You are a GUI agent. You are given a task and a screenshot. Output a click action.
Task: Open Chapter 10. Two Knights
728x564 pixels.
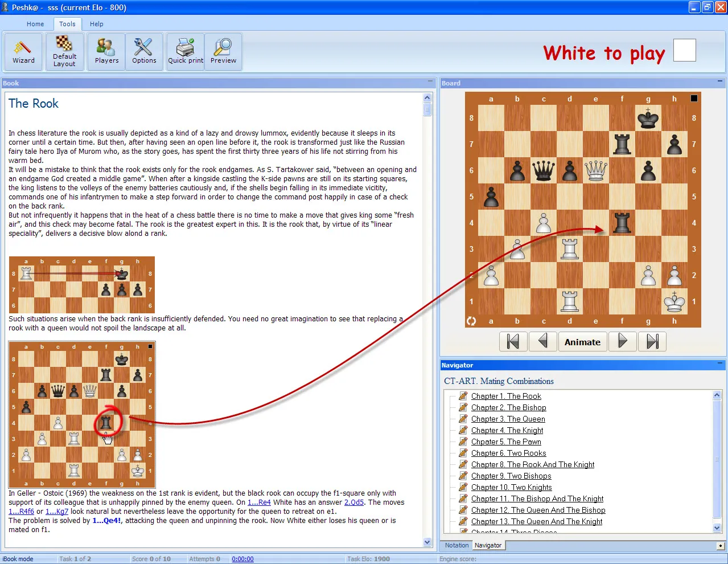pos(511,487)
